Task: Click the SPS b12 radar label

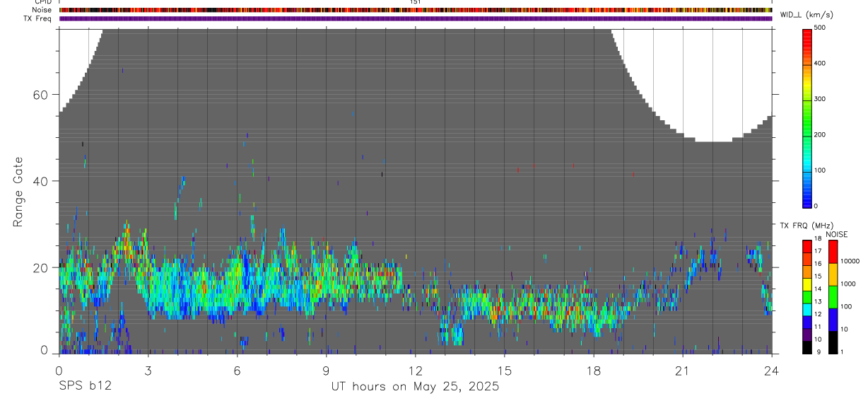Action: tap(84, 386)
